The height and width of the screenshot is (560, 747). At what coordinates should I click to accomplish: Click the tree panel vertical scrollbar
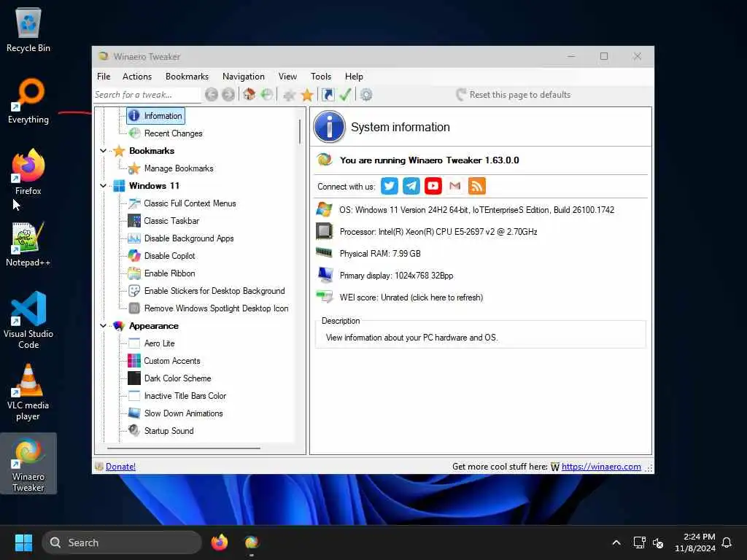[x=300, y=131]
